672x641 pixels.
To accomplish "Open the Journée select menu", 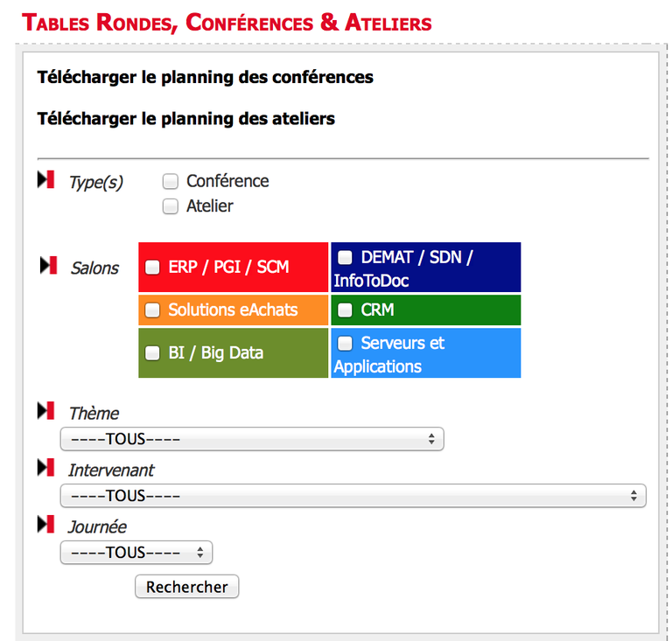I will tap(136, 553).
